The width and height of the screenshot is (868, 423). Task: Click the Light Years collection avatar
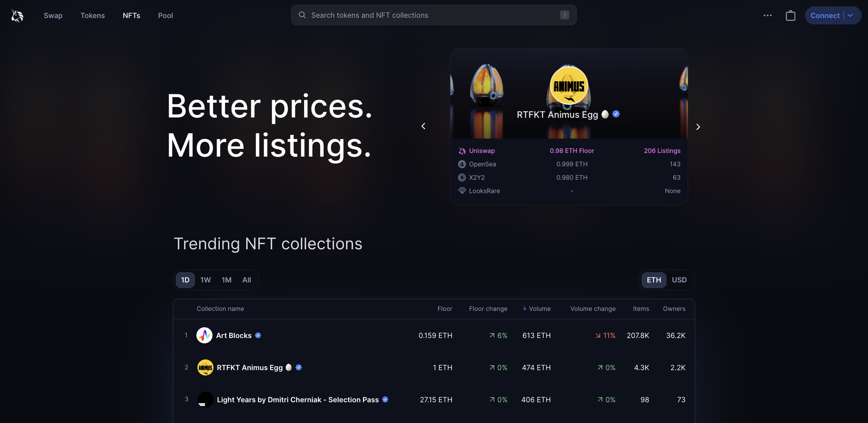[x=205, y=399]
